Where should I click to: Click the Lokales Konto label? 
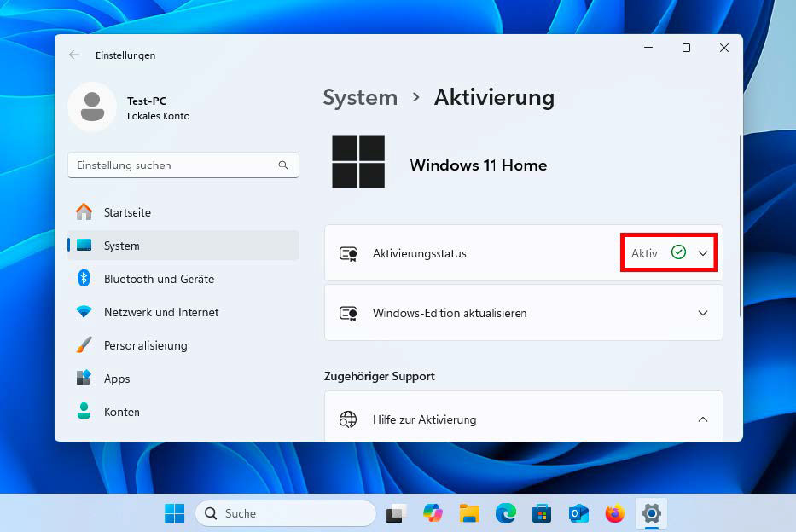(159, 116)
